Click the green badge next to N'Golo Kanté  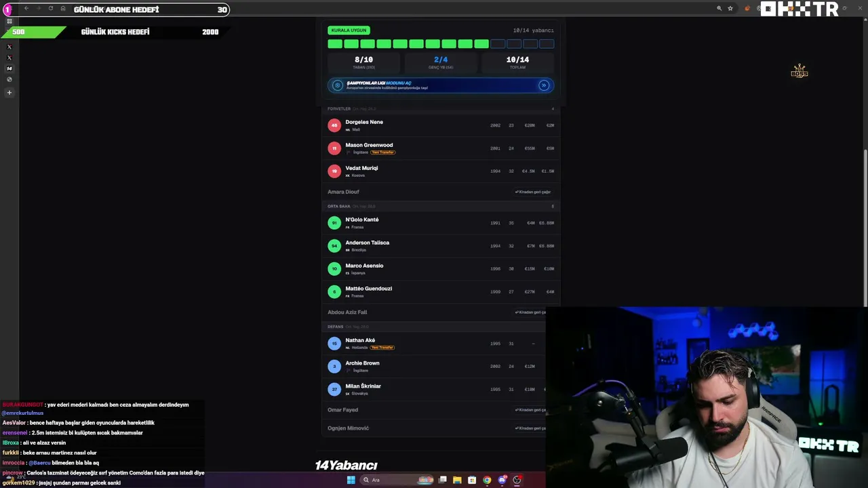(x=334, y=223)
